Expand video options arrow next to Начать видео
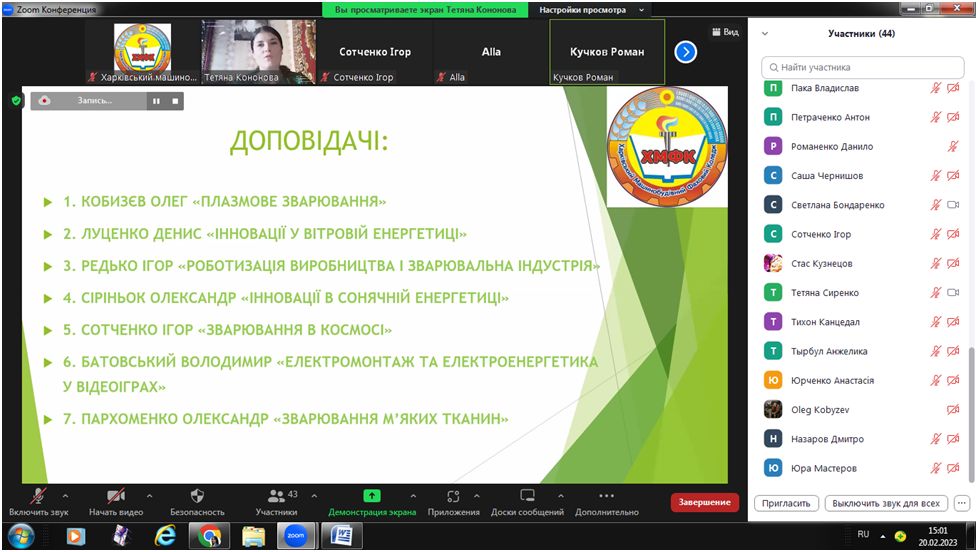 tap(150, 496)
